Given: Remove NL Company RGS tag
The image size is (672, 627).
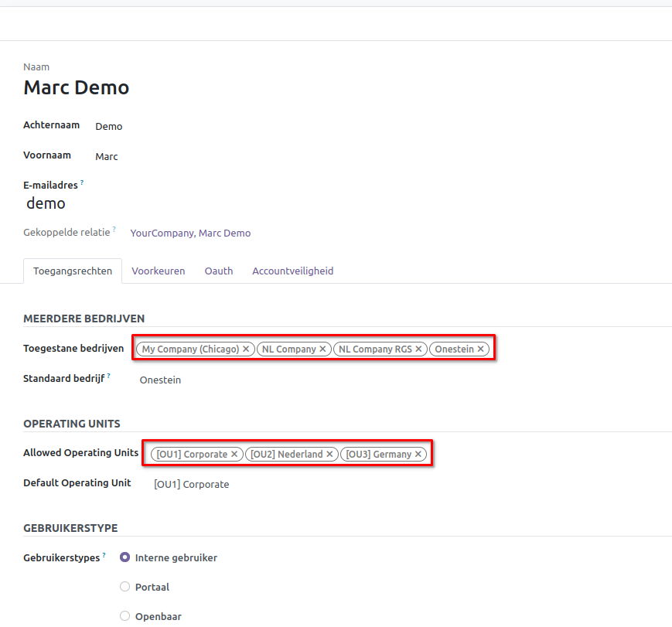Looking at the screenshot, I should pos(418,349).
